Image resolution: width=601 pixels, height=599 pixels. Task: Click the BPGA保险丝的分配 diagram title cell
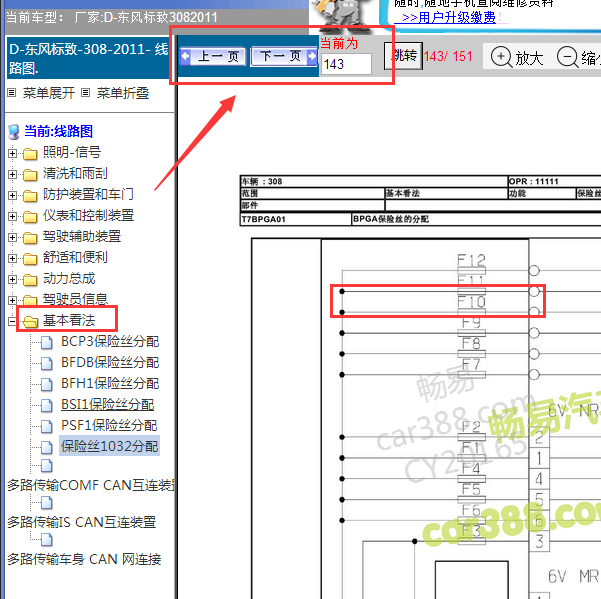(476, 219)
